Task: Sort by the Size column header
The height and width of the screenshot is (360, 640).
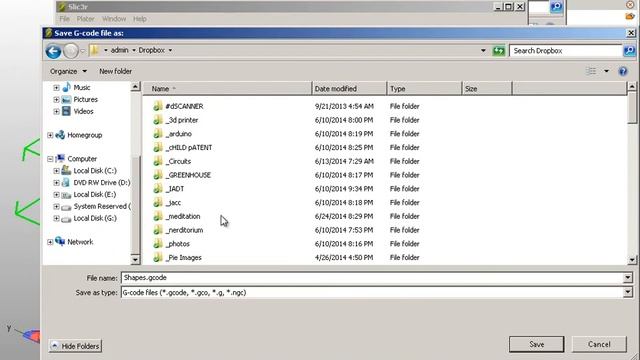Action: pyautogui.click(x=487, y=89)
